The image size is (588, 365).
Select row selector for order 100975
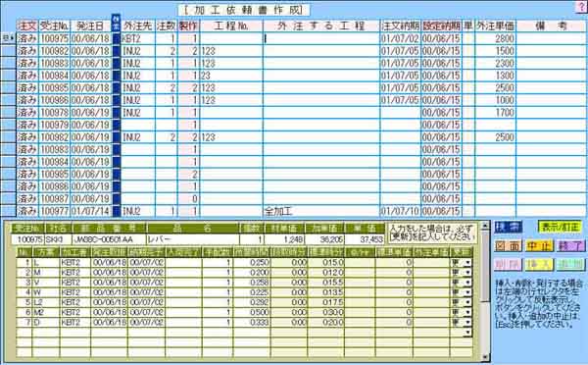pos(8,38)
